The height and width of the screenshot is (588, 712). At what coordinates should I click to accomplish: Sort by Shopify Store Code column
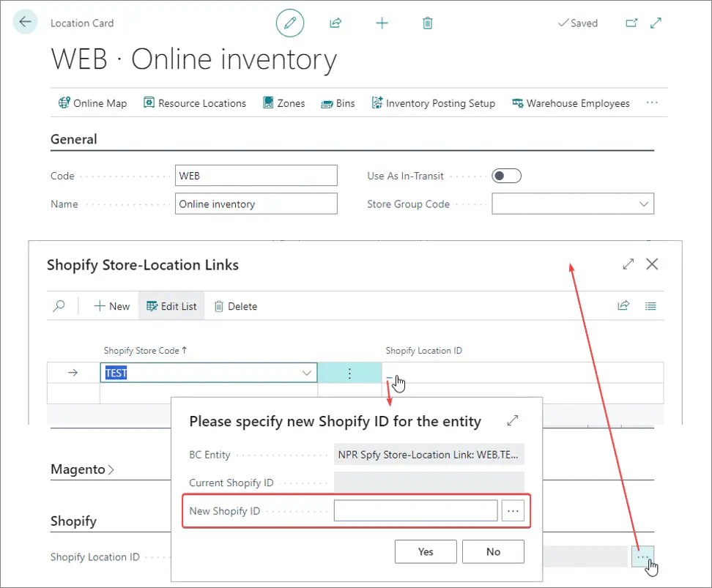(145, 350)
